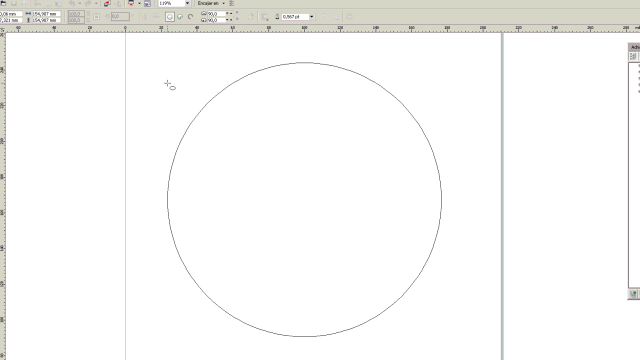Viewport: 640px width, 360px height.
Task: Expand the zoom level dropdown
Action: [187, 3]
